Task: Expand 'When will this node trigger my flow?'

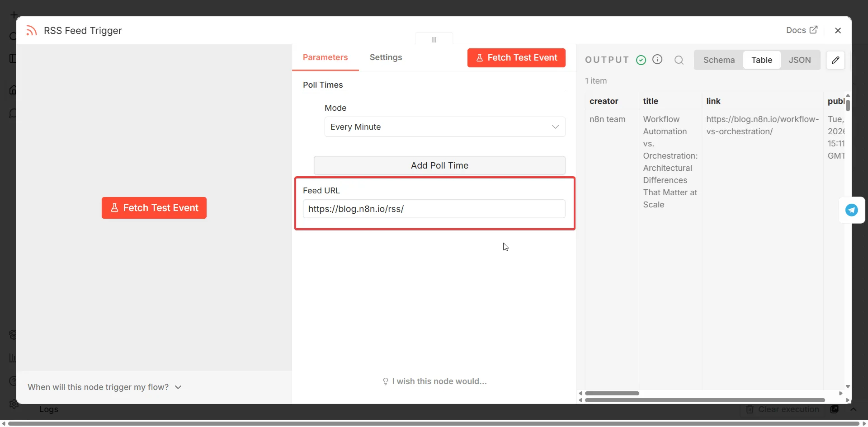Action: (x=104, y=387)
